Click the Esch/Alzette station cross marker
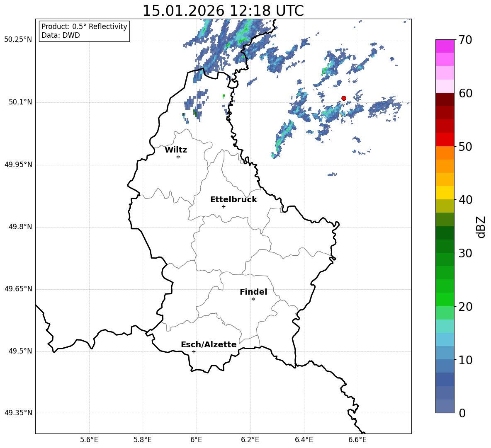Screen dimensions: 491x448 point(194,351)
